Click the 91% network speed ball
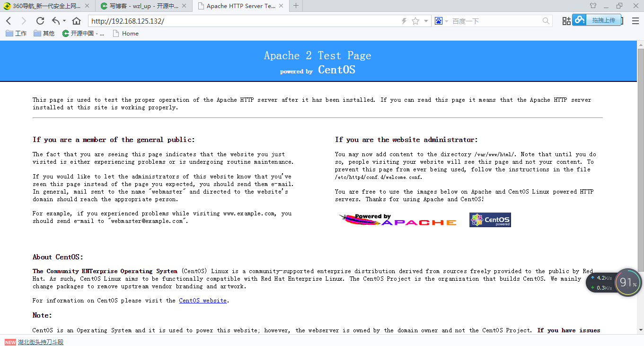The height and width of the screenshot is (346, 644). tap(627, 282)
